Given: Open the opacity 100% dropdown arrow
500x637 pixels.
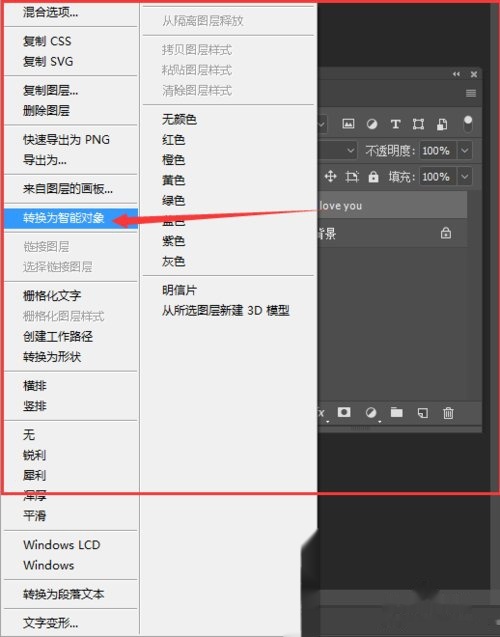Looking at the screenshot, I should coord(465,151).
